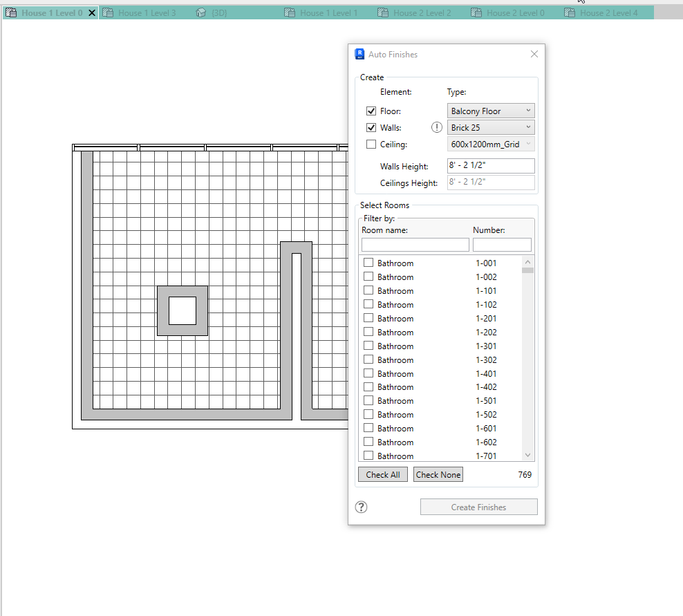The image size is (683, 616).
Task: Check Bathroom room 1-501
Action: [368, 400]
